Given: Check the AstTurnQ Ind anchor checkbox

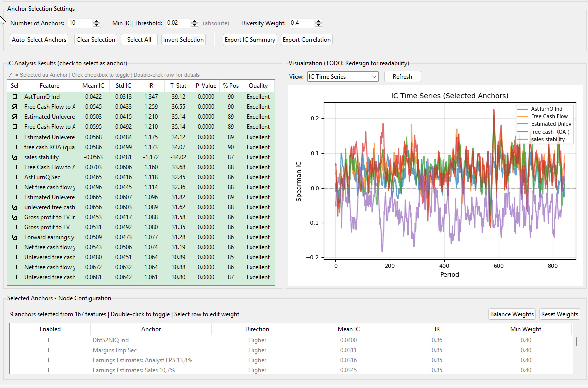Looking at the screenshot, I should pos(15,97).
